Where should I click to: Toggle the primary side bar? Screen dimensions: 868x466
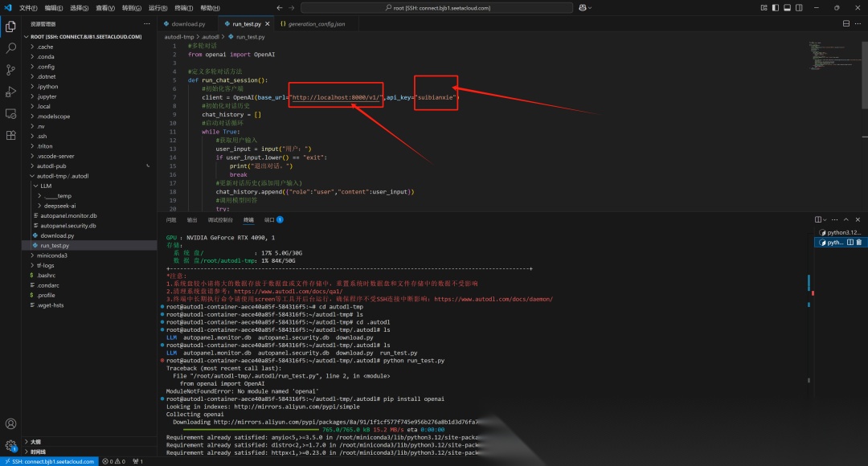click(776, 8)
